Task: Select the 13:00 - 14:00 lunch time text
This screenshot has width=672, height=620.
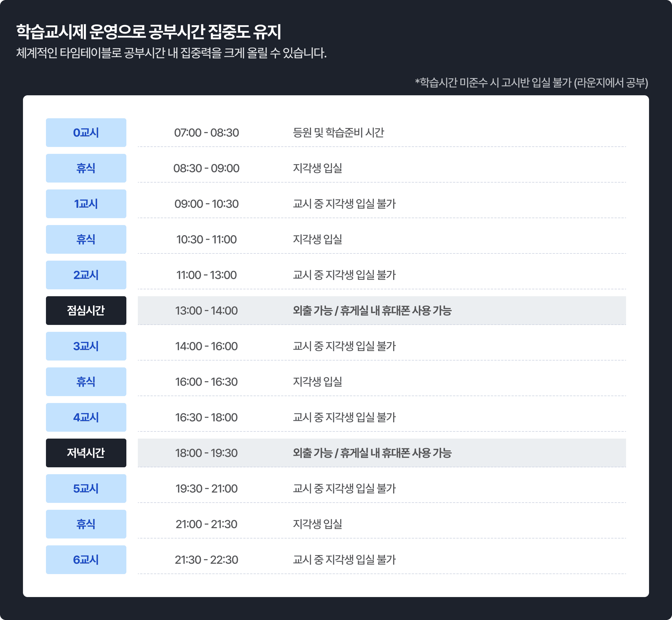Action: [x=206, y=310]
